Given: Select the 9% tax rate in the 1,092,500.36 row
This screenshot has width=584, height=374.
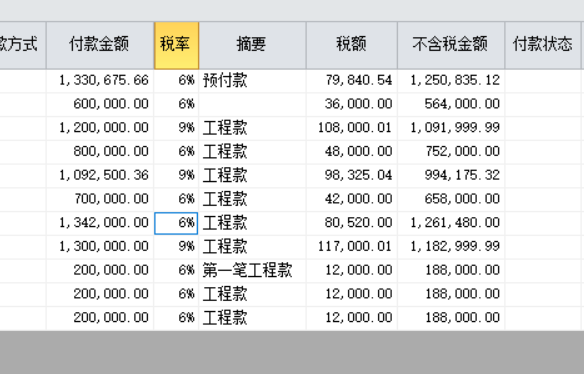Looking at the screenshot, I should [x=176, y=175].
